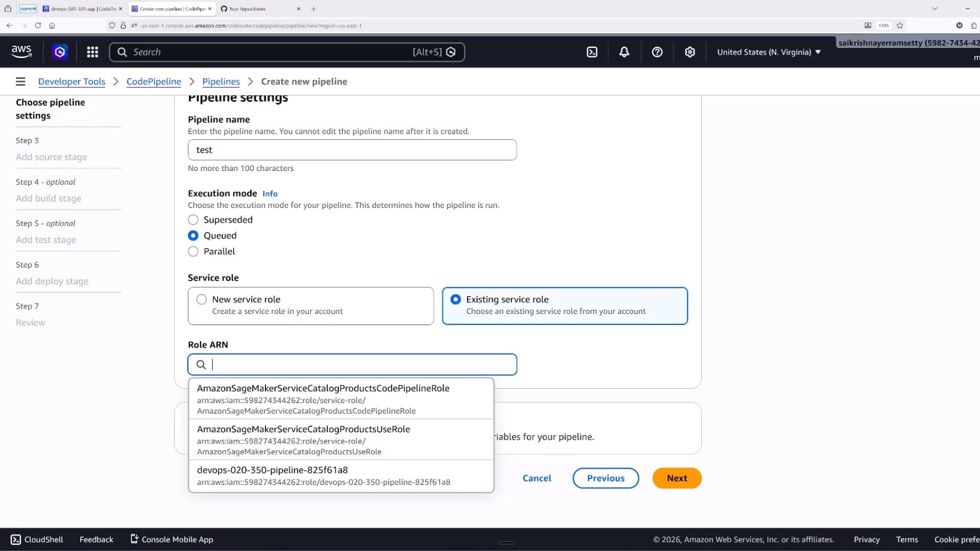Viewport: 980px width, 551px height.
Task: Switch to the Your Repositories GitHub tab
Action: click(260, 9)
